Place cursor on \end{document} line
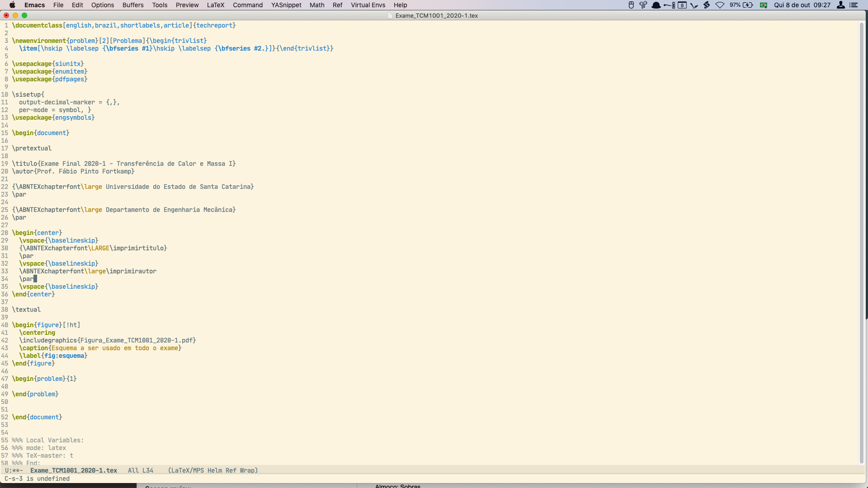The image size is (868, 488). 37,417
